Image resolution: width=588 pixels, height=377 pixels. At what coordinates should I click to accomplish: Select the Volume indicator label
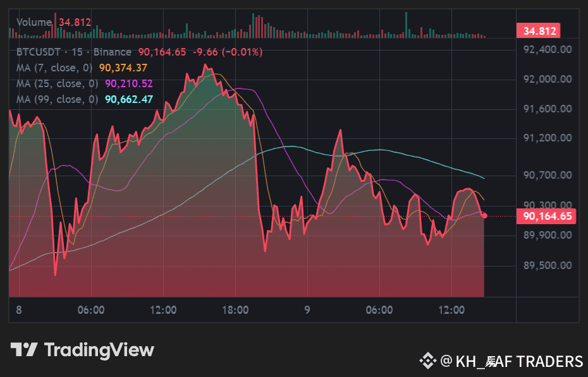point(34,22)
